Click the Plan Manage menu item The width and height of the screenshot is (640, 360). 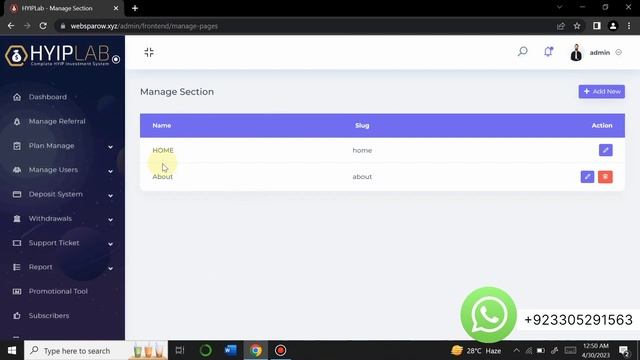[51, 146]
